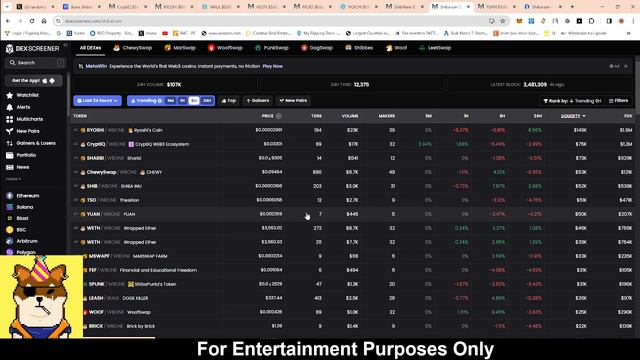Viewport: 640px width, 360px height.
Task: Select 24H trending timeframe
Action: [207, 101]
